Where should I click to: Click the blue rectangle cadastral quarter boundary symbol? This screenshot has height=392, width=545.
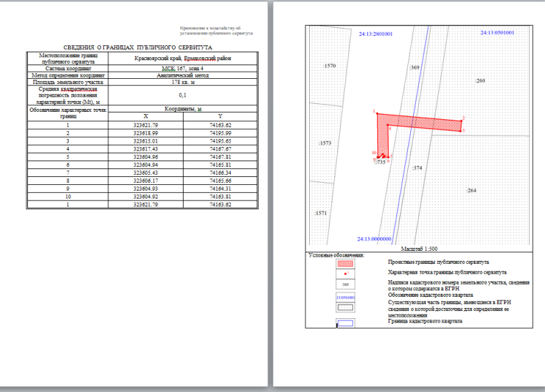(345, 323)
